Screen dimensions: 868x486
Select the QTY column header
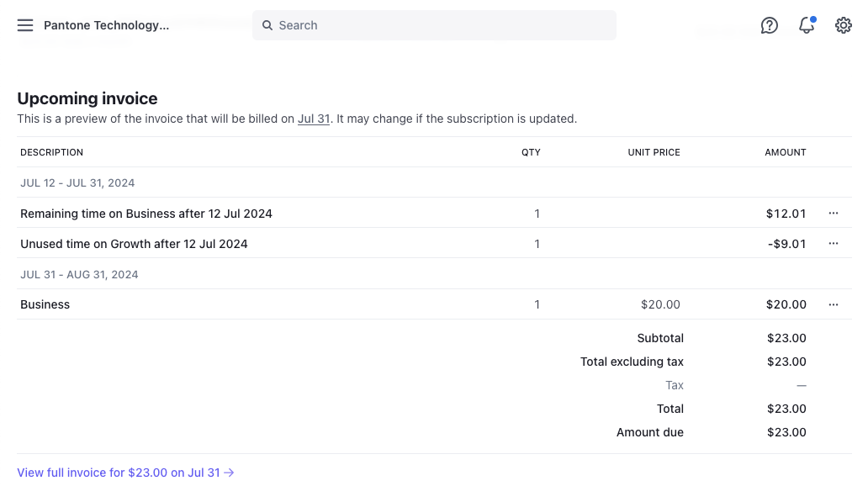click(x=531, y=152)
